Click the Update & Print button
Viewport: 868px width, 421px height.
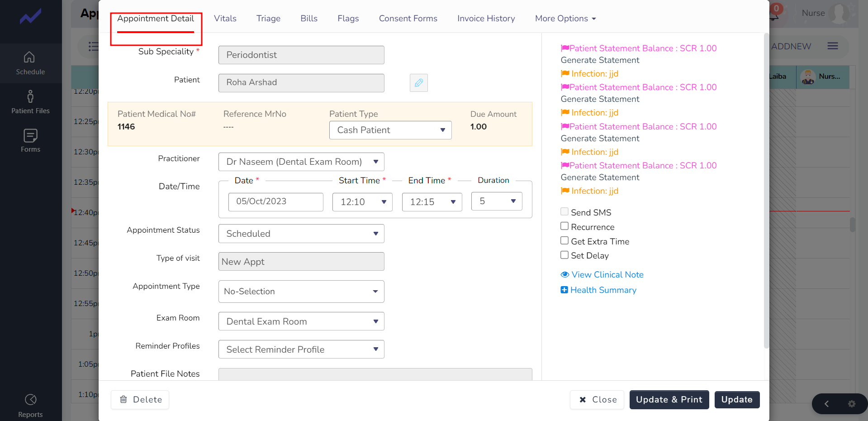pyautogui.click(x=669, y=400)
